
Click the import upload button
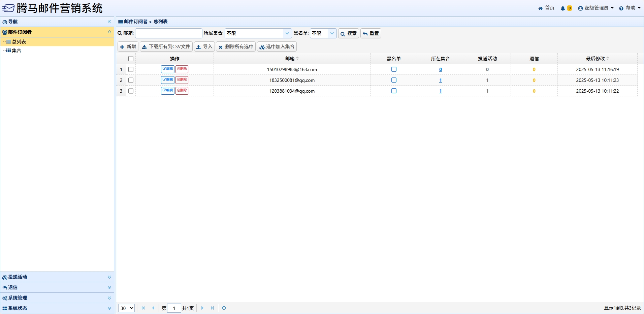coord(204,46)
